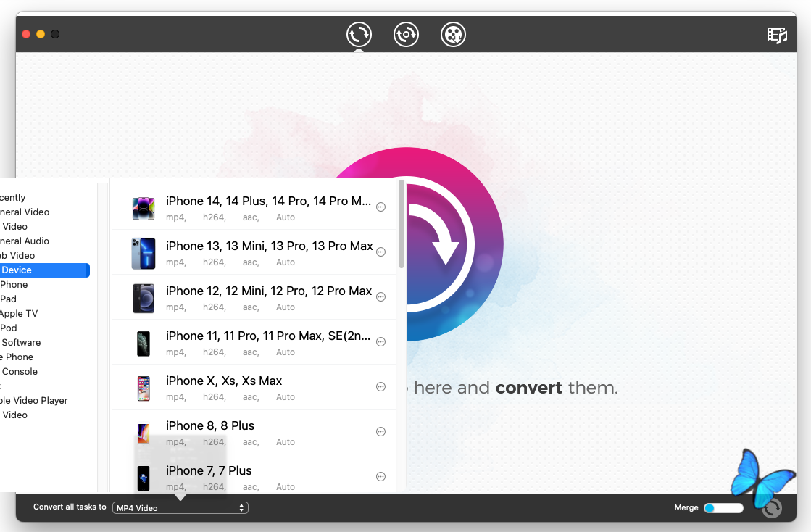Choose iPhone 11, 11 Pro preset

pos(254,342)
